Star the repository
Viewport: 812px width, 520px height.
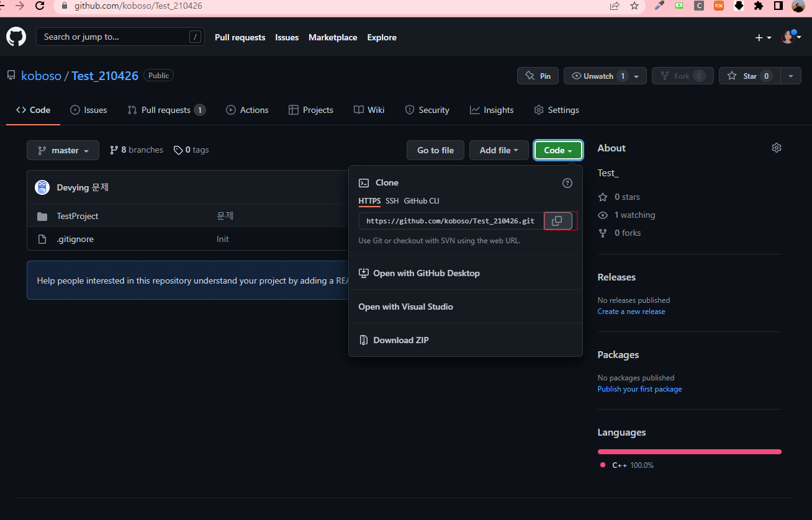pyautogui.click(x=749, y=76)
